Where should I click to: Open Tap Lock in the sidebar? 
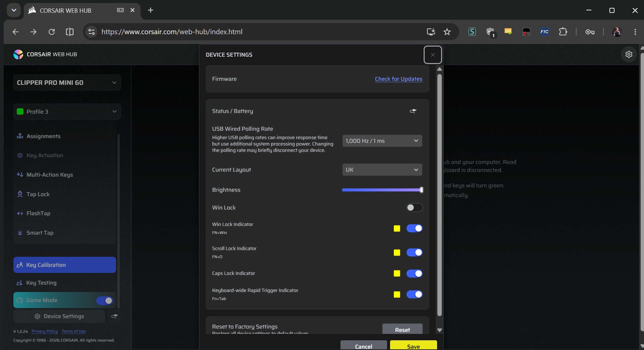65,194
